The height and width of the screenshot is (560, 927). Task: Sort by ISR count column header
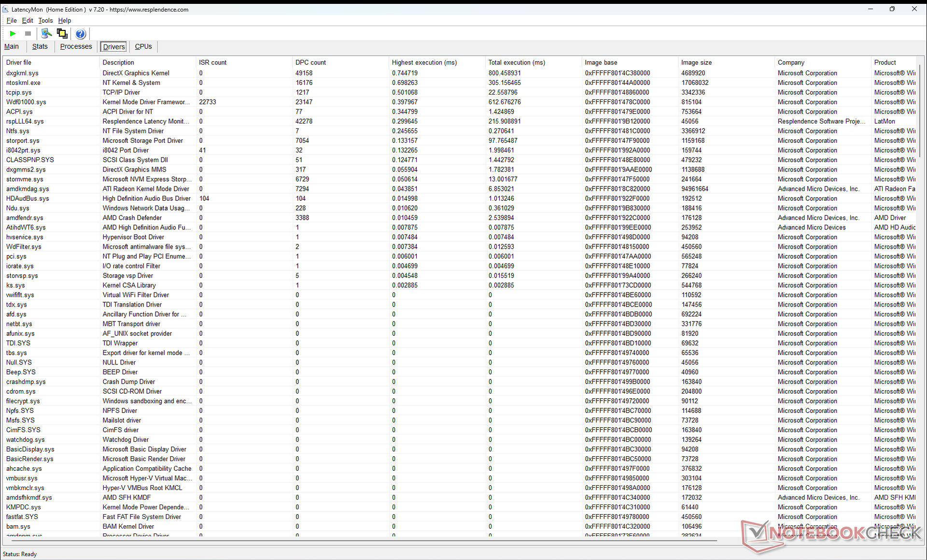[x=212, y=62]
